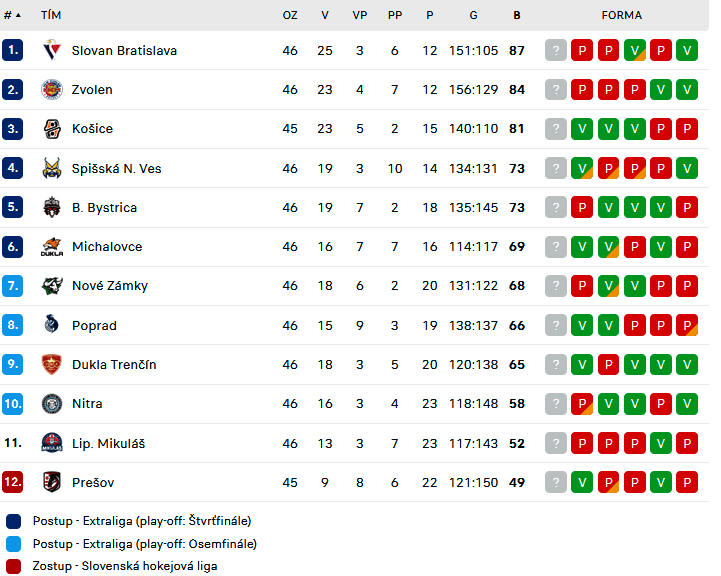The height and width of the screenshot is (576, 721).
Task: Click the Spišská N. Ves logo
Action: click(x=52, y=168)
